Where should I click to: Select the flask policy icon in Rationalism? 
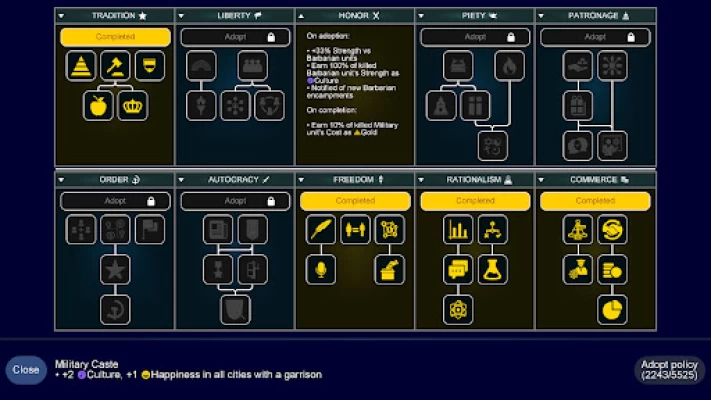coord(492,270)
